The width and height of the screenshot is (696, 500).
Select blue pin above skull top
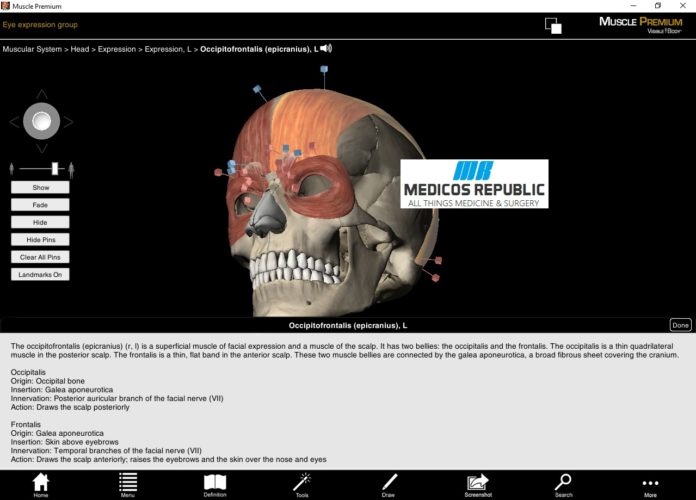point(324,69)
